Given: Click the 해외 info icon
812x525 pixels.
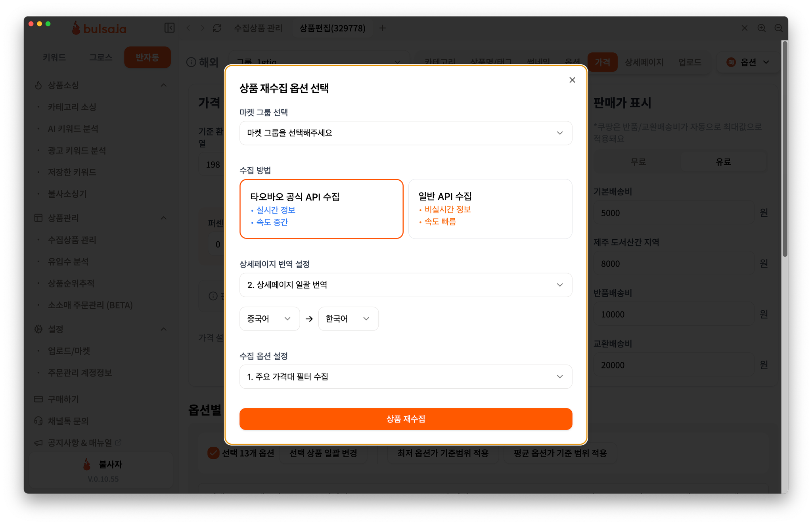Looking at the screenshot, I should coord(191,62).
